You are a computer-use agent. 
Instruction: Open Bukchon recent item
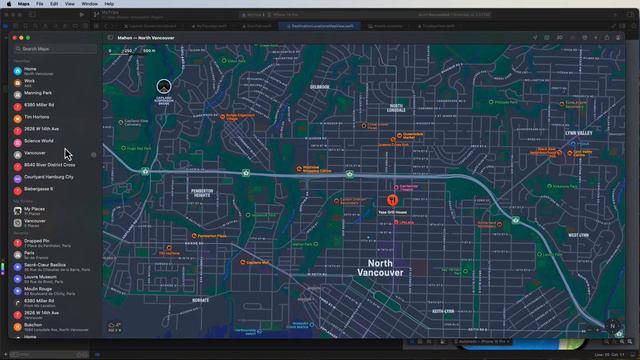[55, 327]
